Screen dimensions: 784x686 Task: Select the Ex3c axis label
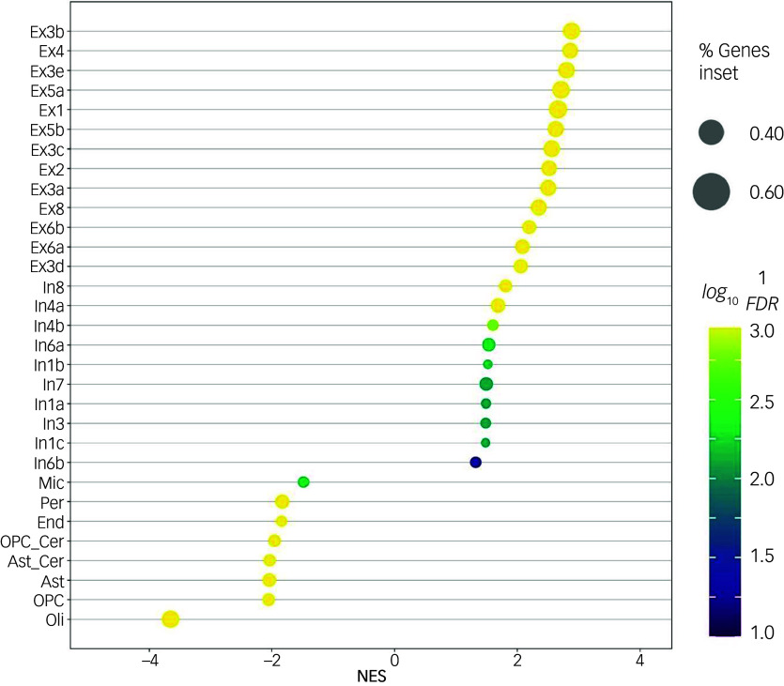click(47, 149)
